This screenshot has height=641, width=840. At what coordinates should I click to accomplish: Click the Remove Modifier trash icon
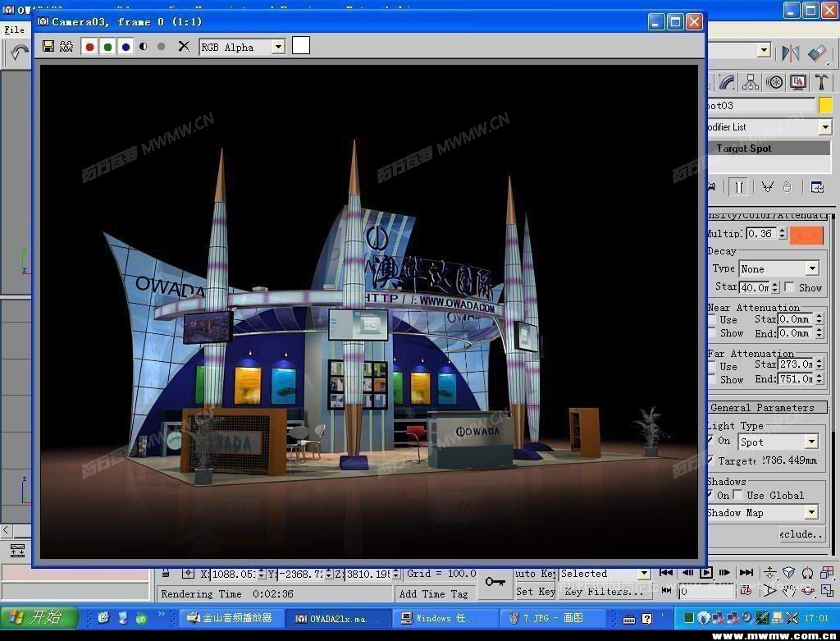coord(787,187)
